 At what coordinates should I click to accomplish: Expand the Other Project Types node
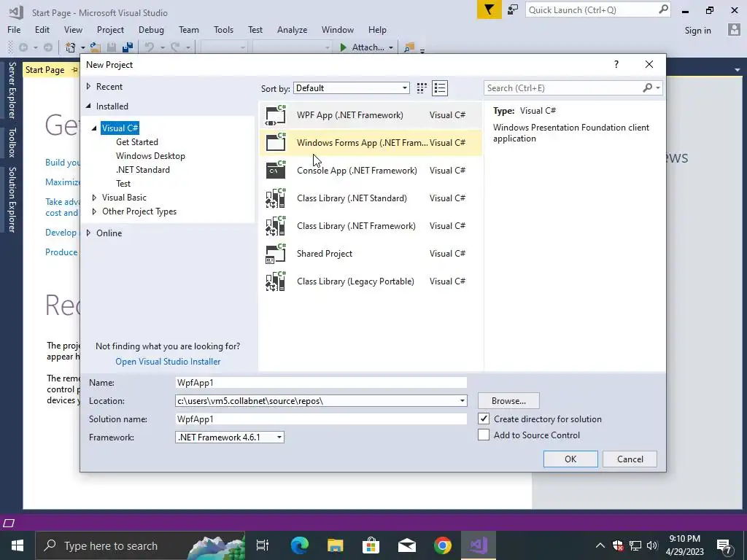point(94,211)
